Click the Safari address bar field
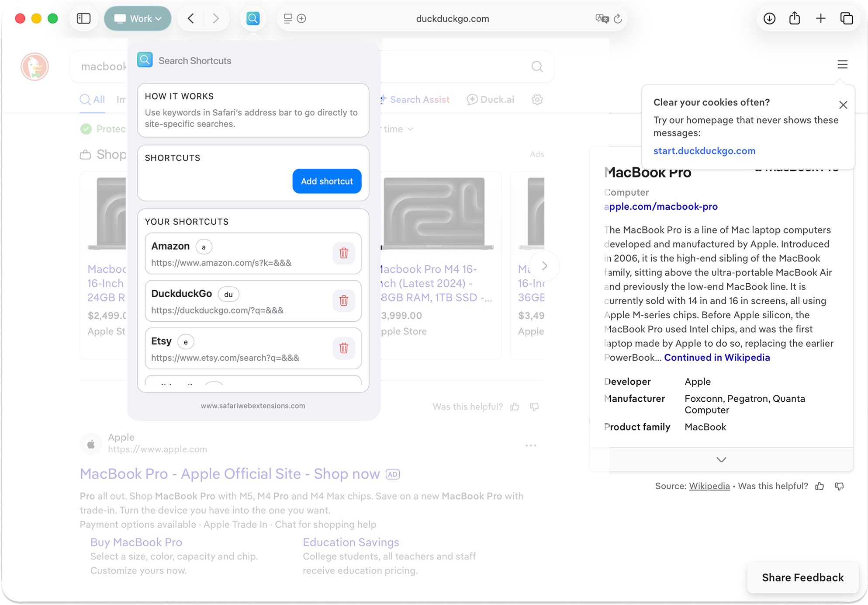868x605 pixels. point(452,18)
